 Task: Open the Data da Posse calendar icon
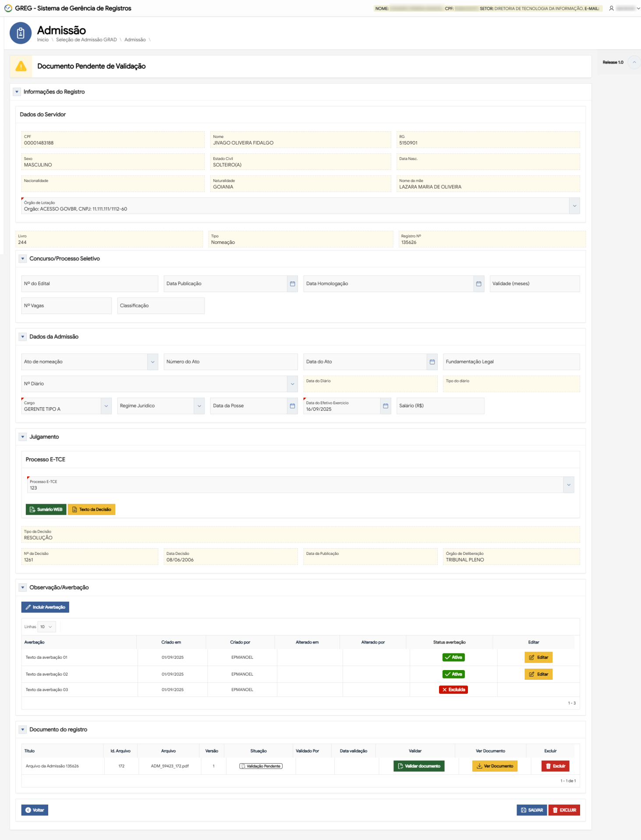click(x=292, y=406)
